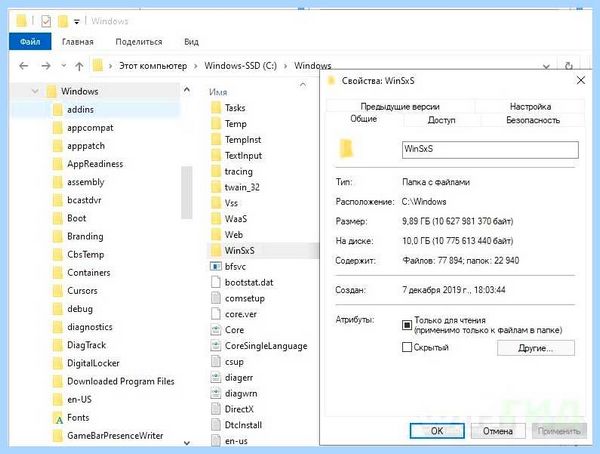Image resolution: width=600 pixels, height=454 pixels.
Task: Select the WaaS folder icon
Action: point(216,219)
